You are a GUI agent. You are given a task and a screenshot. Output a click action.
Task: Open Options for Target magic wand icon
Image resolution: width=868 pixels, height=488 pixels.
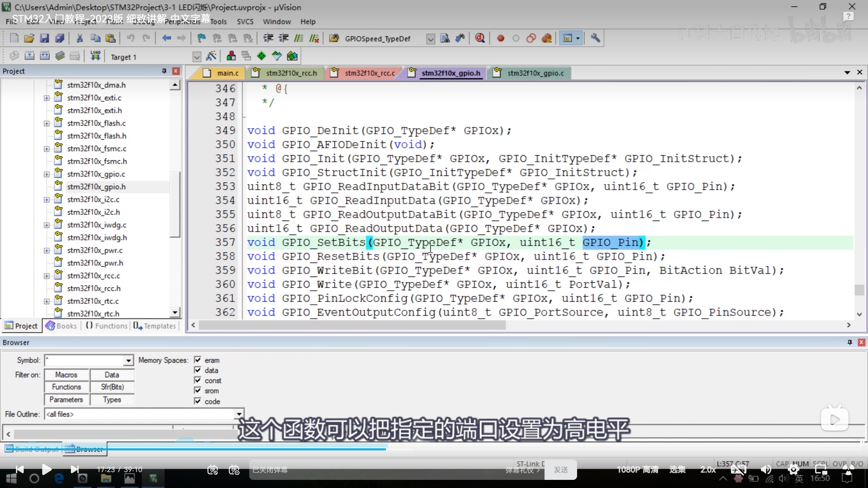click(x=211, y=56)
